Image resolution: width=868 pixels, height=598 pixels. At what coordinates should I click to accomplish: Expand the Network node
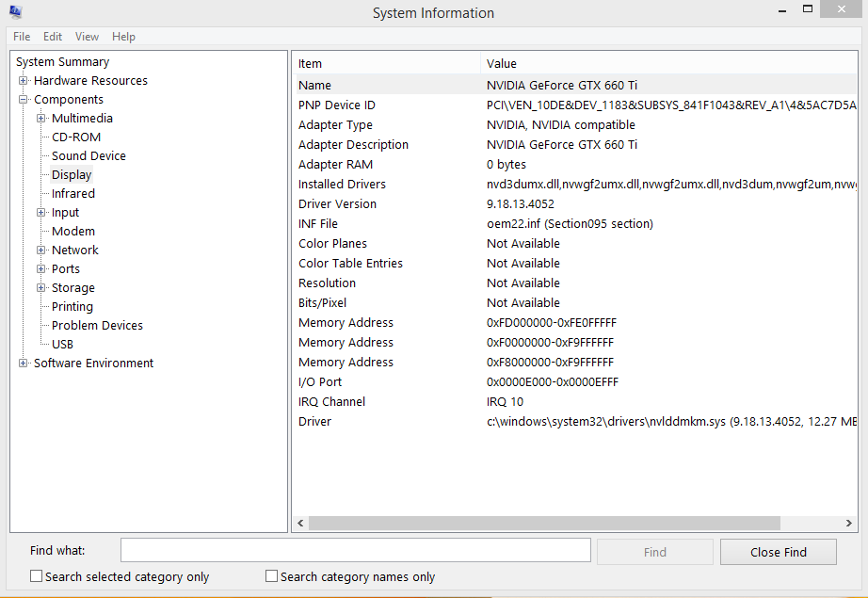(x=40, y=250)
